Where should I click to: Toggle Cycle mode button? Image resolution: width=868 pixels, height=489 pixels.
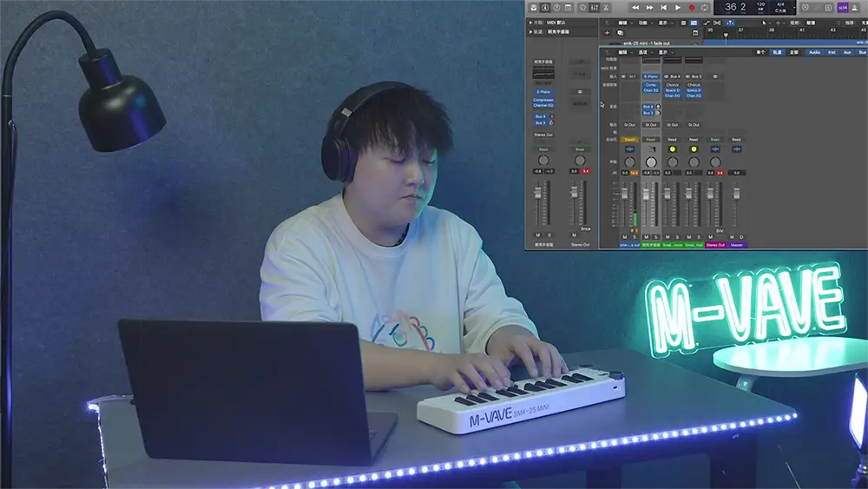(x=705, y=8)
